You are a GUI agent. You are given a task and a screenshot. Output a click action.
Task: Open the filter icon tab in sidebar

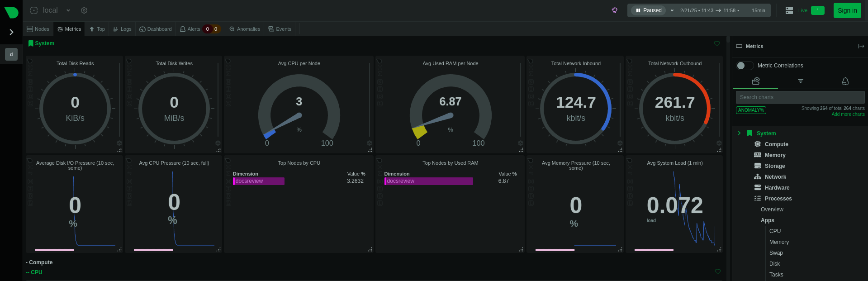[800, 81]
